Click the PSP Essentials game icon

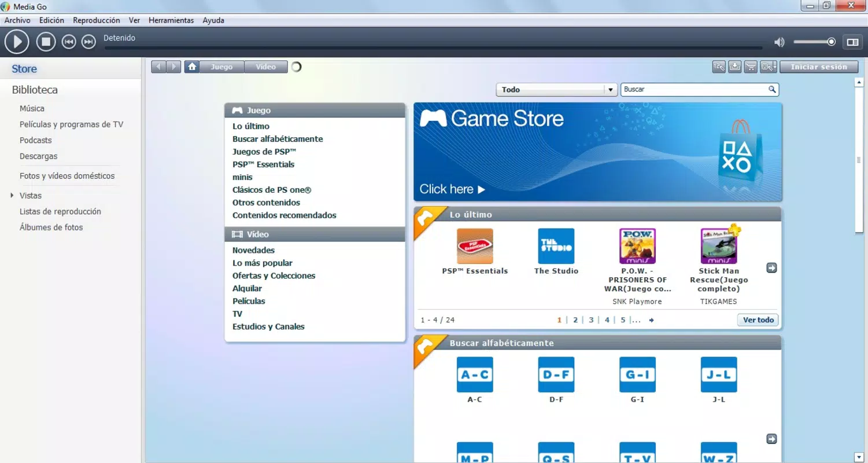tap(475, 246)
